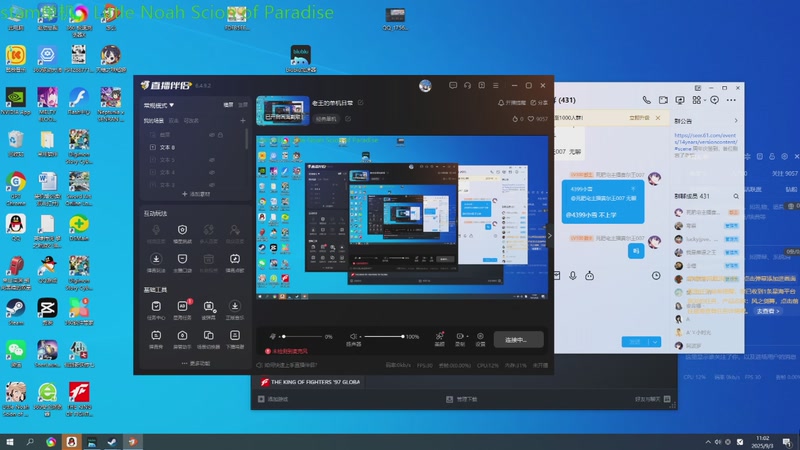This screenshot has width=800, height=450.
Task: Open 正版音乐 download icon in 基础工具
Action: click(235, 306)
